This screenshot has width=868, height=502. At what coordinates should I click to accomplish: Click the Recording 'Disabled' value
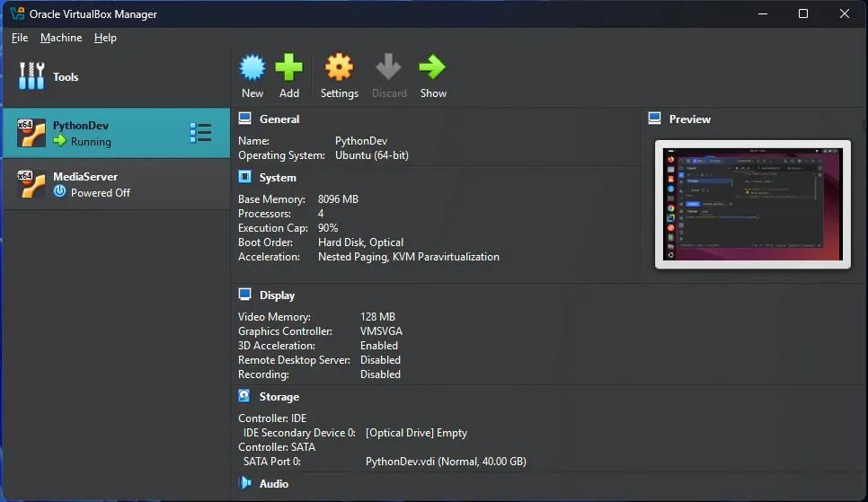[380, 374]
